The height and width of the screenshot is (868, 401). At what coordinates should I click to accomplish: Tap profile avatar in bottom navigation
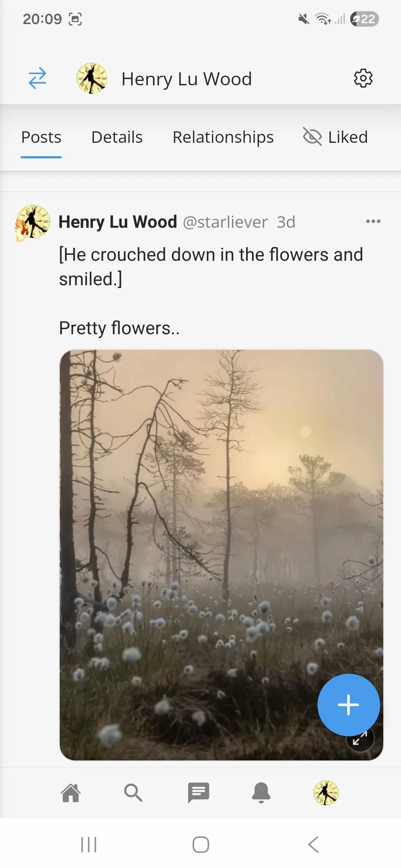[326, 793]
